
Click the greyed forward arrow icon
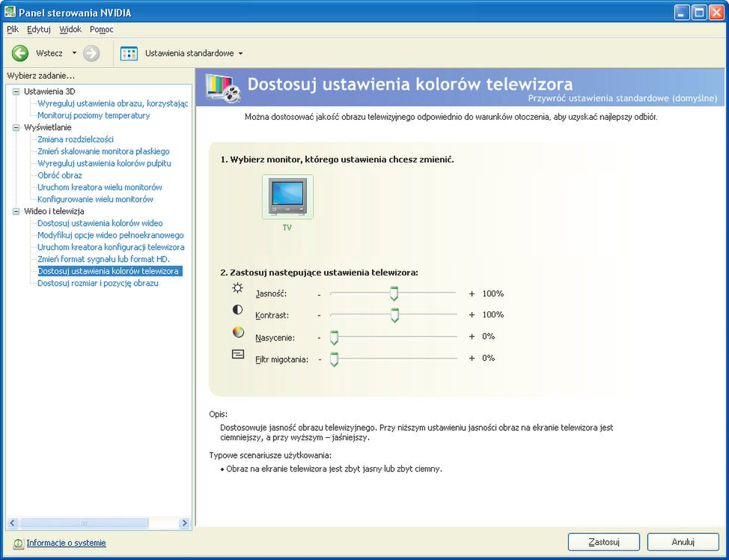pyautogui.click(x=91, y=53)
